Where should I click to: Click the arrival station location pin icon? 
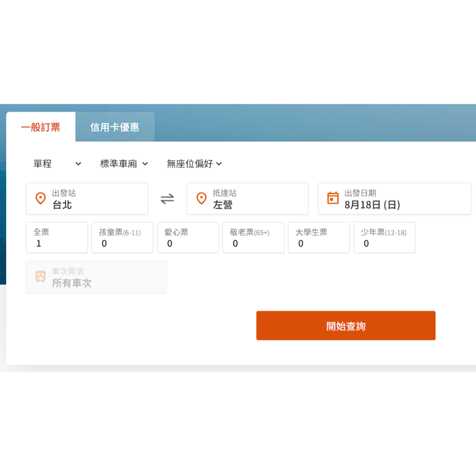(201, 198)
